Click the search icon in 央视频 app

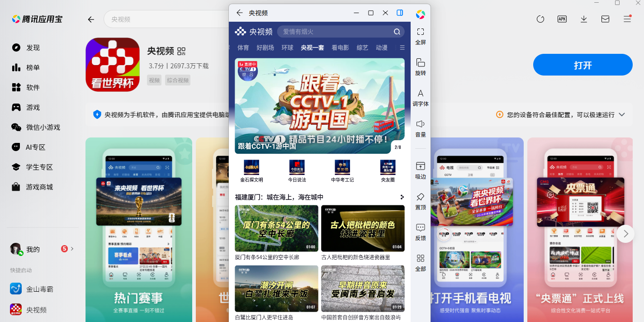[397, 32]
